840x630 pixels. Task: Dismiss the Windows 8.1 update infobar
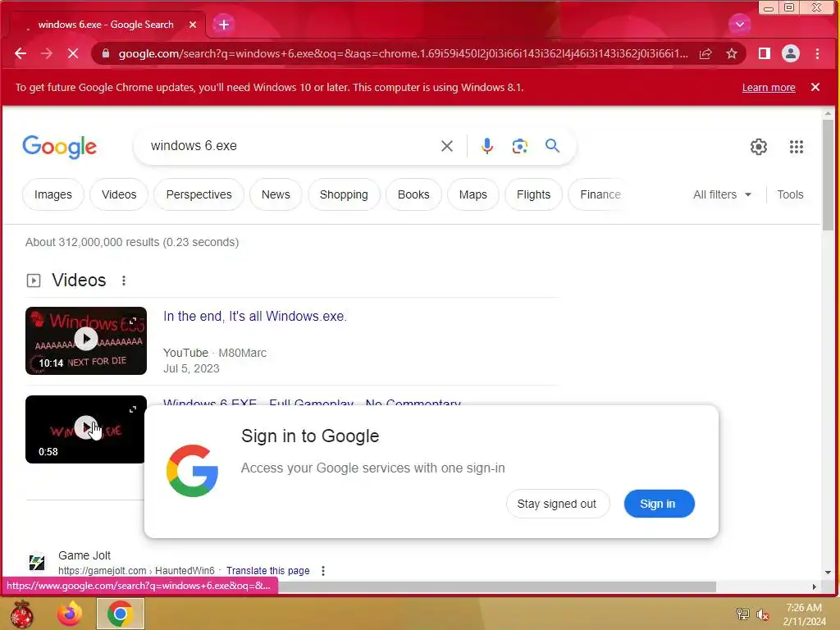coord(815,87)
